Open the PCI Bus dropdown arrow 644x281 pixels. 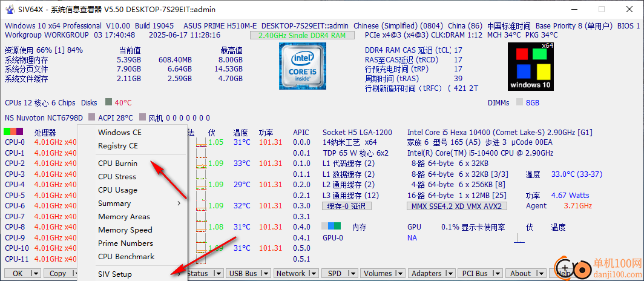pos(498,274)
